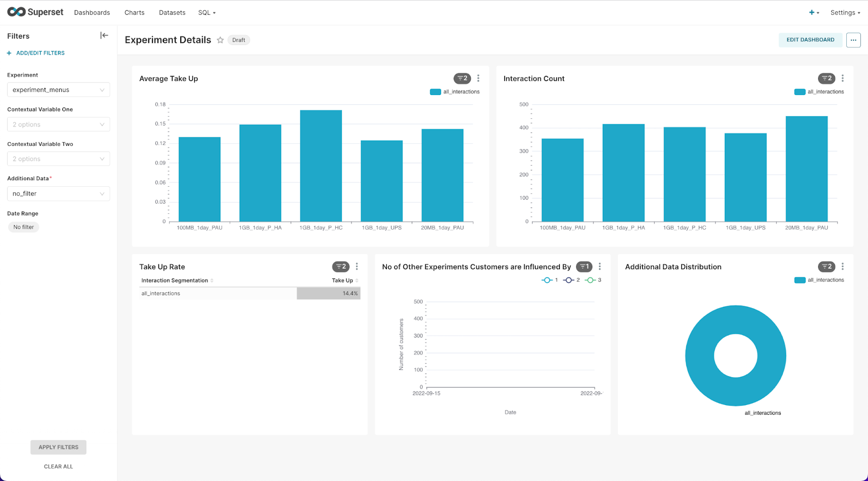Toggle all_interactions legend in Average Take Up
The image size is (868, 481).
pos(455,92)
